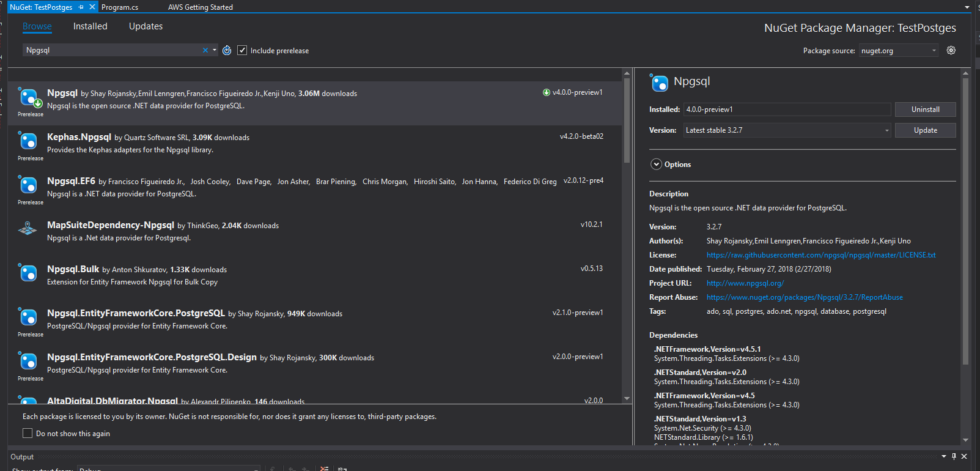Toggle the Include prerelease checkbox
980x471 pixels.
(x=242, y=50)
